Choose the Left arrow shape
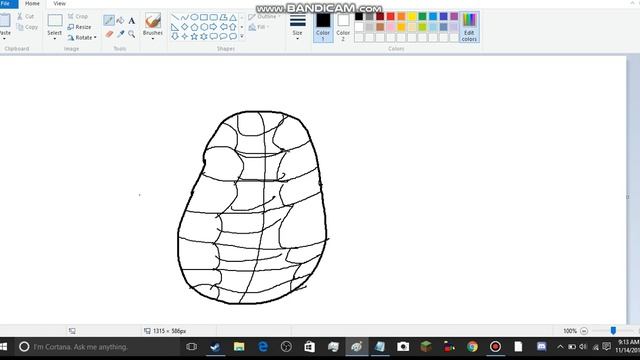The height and width of the screenshot is (360, 640). click(x=223, y=27)
